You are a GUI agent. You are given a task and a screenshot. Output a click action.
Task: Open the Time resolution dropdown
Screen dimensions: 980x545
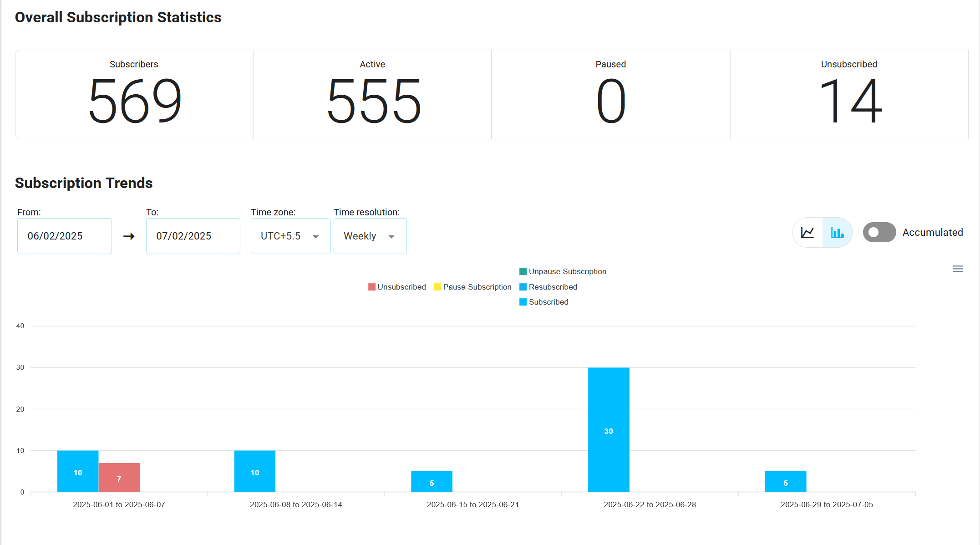pyautogui.click(x=370, y=236)
